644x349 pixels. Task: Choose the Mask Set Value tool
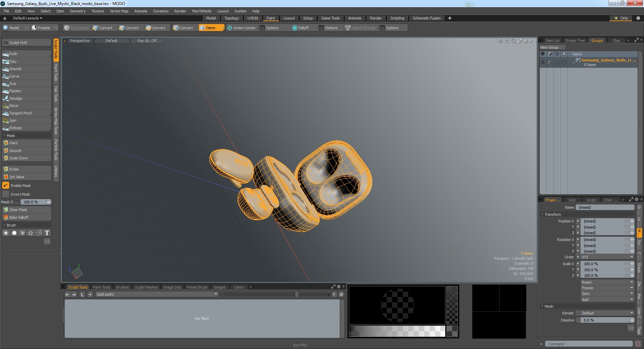(x=26, y=177)
